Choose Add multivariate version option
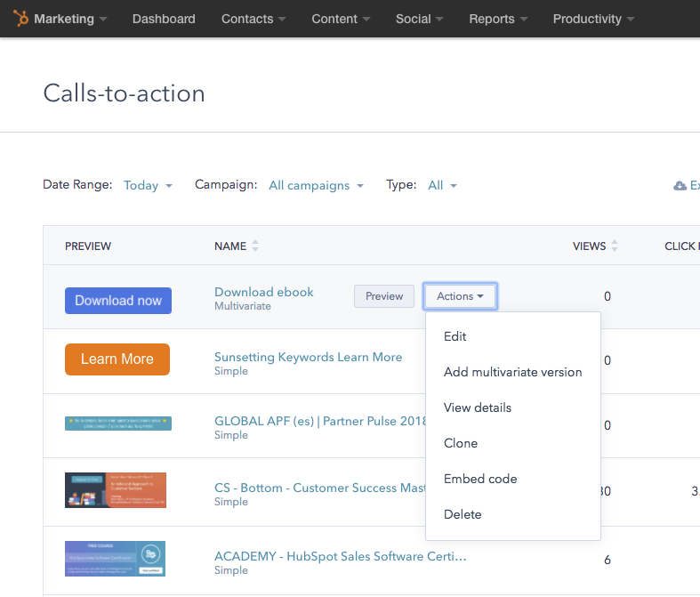This screenshot has width=700, height=597. click(512, 372)
